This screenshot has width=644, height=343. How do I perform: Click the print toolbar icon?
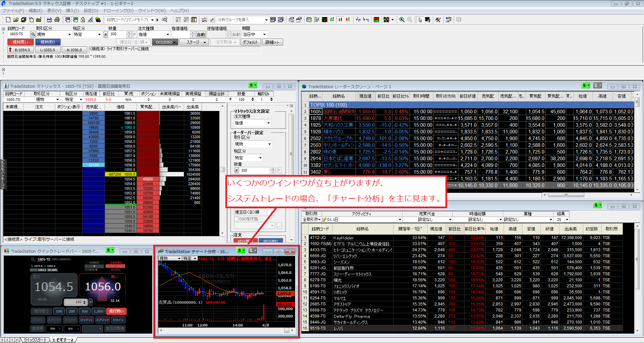(57, 19)
